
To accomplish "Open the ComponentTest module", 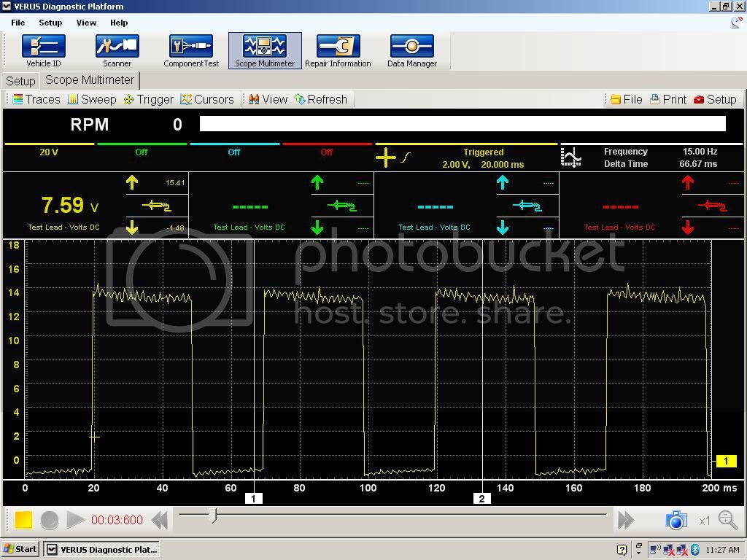I will pos(191,51).
